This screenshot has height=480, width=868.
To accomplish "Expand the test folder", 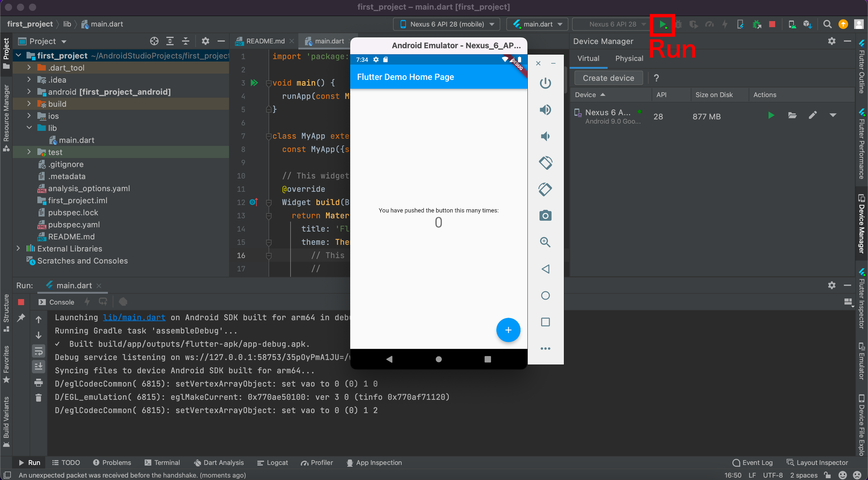I will pos(29,152).
